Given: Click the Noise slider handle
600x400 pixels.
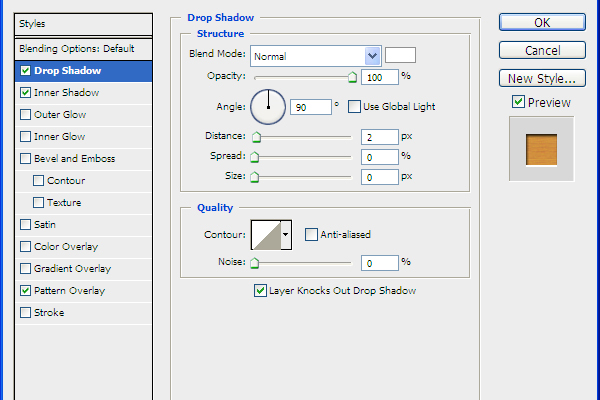Looking at the screenshot, I should click(x=254, y=263).
